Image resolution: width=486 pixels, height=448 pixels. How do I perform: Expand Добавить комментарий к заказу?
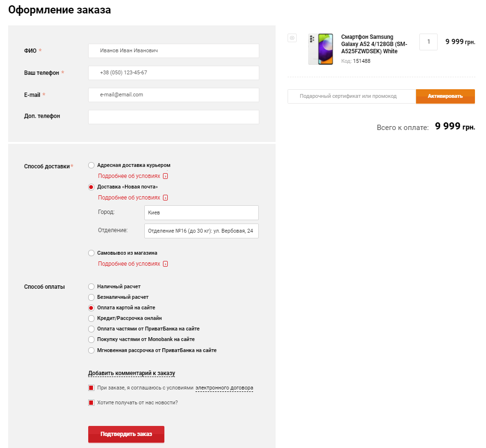click(132, 373)
